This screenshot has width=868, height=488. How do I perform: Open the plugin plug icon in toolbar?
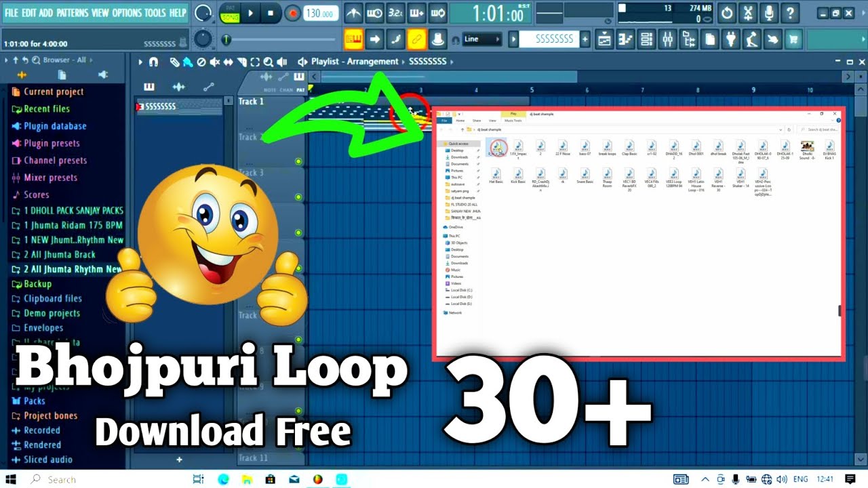[x=730, y=39]
